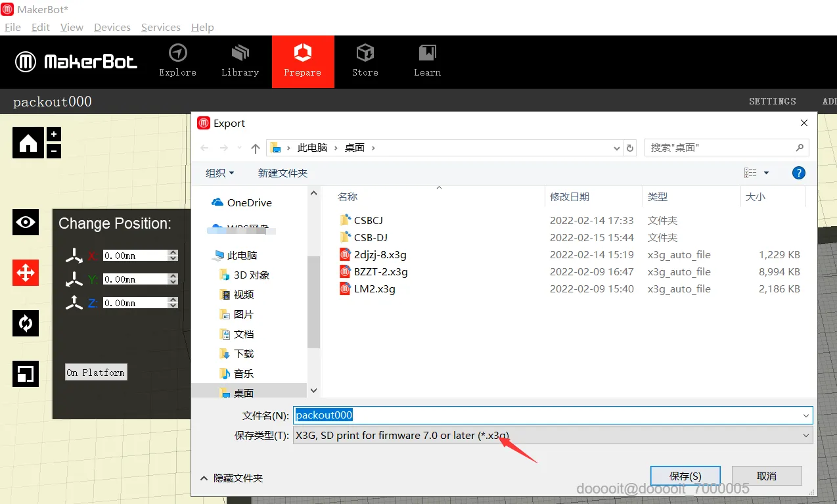Viewport: 837px width, 504px height.
Task: Go up one folder level
Action: tap(256, 148)
